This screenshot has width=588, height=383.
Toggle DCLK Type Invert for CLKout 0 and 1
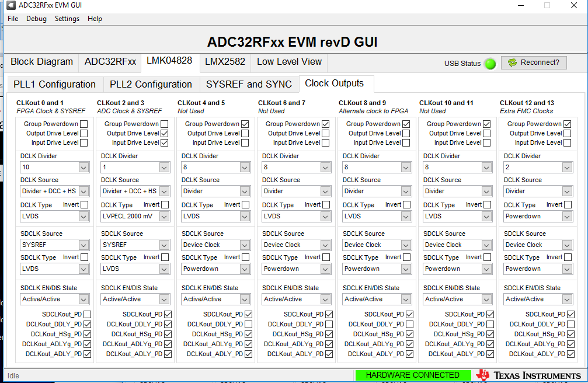pos(84,204)
